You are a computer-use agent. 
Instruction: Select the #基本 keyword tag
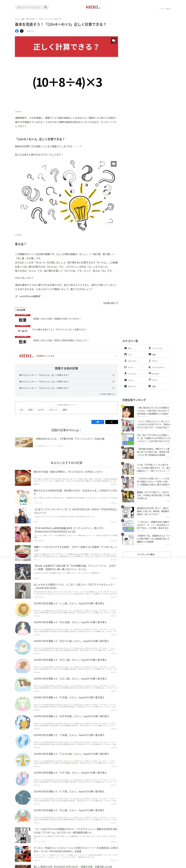pyautogui.click(x=30, y=410)
